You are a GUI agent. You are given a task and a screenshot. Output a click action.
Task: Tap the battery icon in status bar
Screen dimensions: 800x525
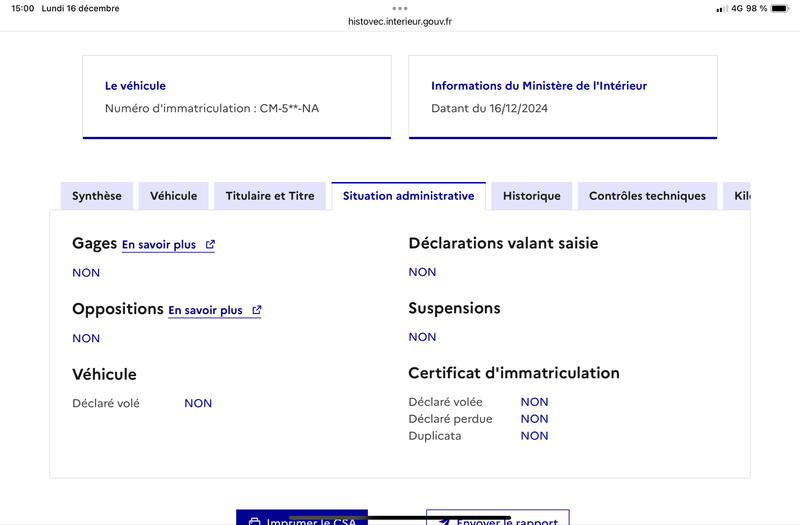point(780,8)
